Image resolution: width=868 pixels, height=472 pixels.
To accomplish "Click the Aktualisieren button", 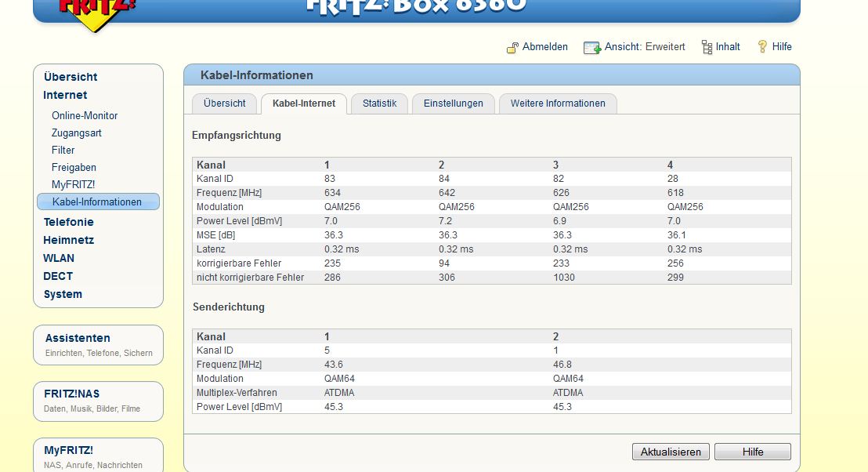I will pyautogui.click(x=671, y=452).
